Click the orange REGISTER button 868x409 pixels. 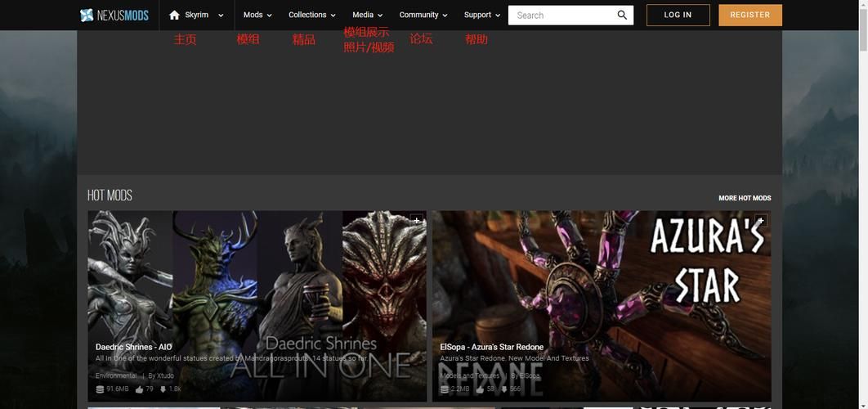tap(750, 15)
